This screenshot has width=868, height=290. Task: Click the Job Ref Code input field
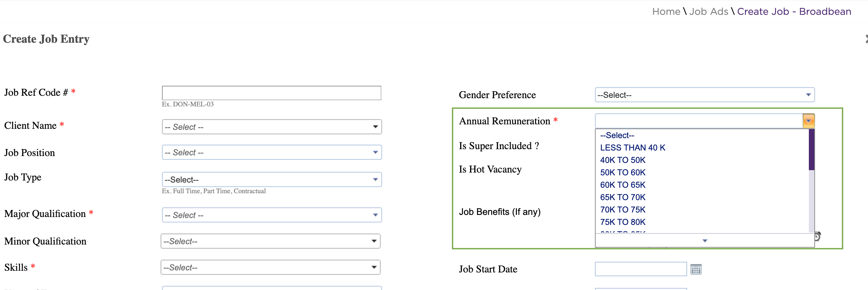[271, 93]
